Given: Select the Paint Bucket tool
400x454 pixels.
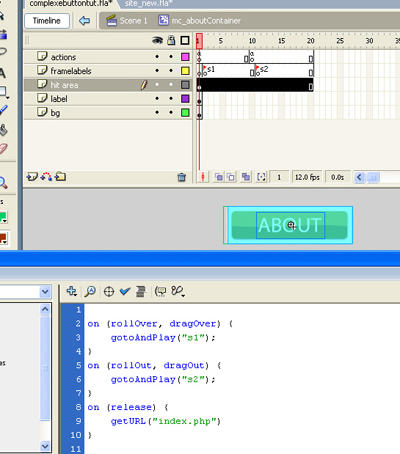Looking at the screenshot, I should (x=3, y=130).
